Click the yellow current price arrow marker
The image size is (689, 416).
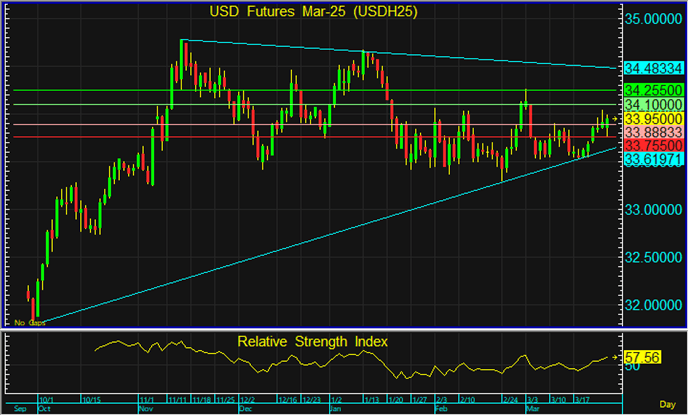pos(616,119)
